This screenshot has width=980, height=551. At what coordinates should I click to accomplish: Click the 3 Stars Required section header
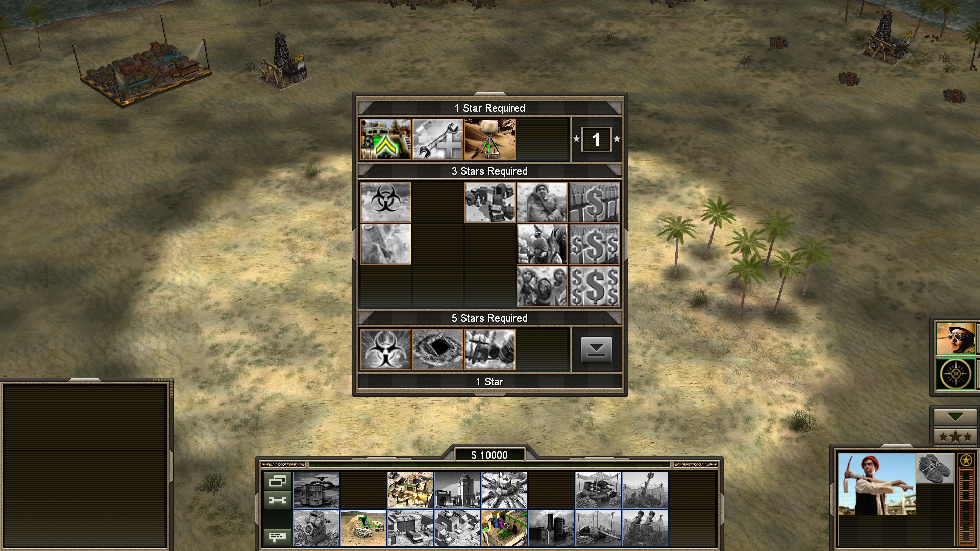tap(489, 171)
